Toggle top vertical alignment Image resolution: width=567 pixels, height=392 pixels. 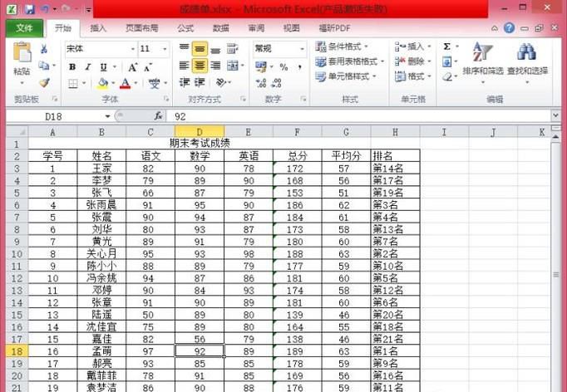tap(185, 48)
